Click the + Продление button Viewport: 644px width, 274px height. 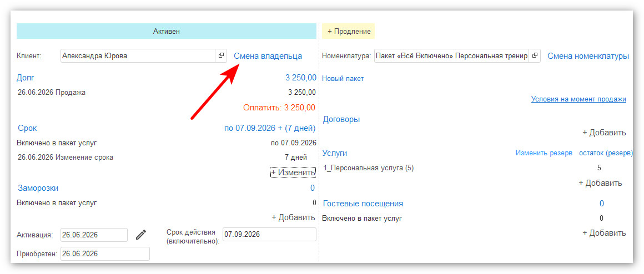(349, 31)
